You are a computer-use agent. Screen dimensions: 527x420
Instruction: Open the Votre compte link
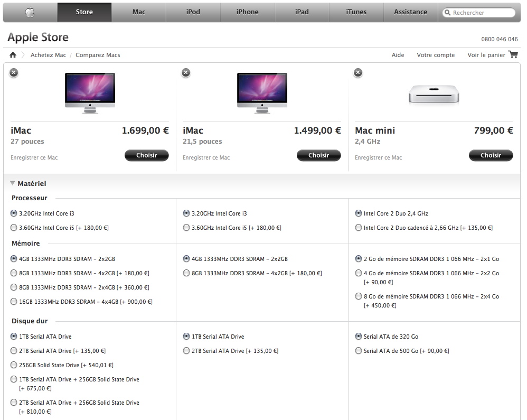pyautogui.click(x=436, y=55)
